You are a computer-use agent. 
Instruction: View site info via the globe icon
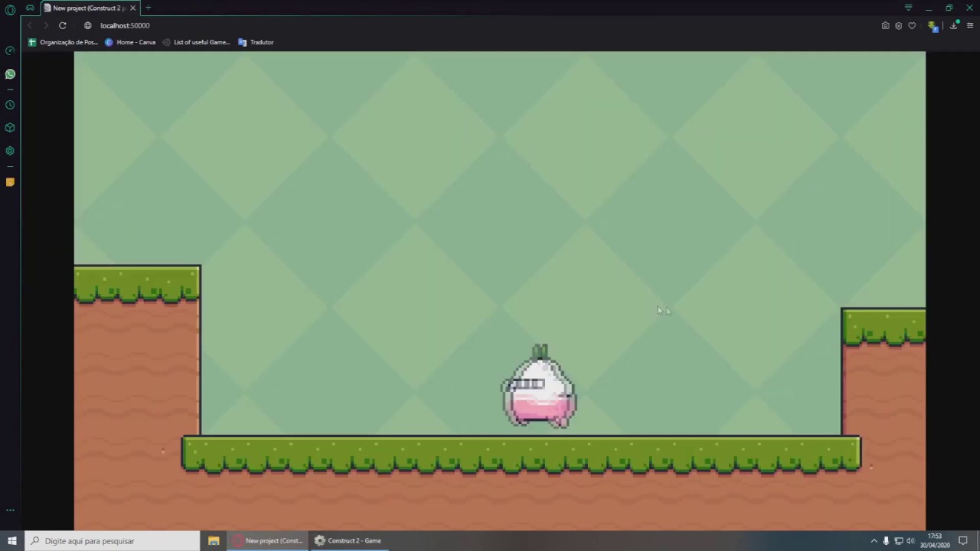pyautogui.click(x=87, y=25)
